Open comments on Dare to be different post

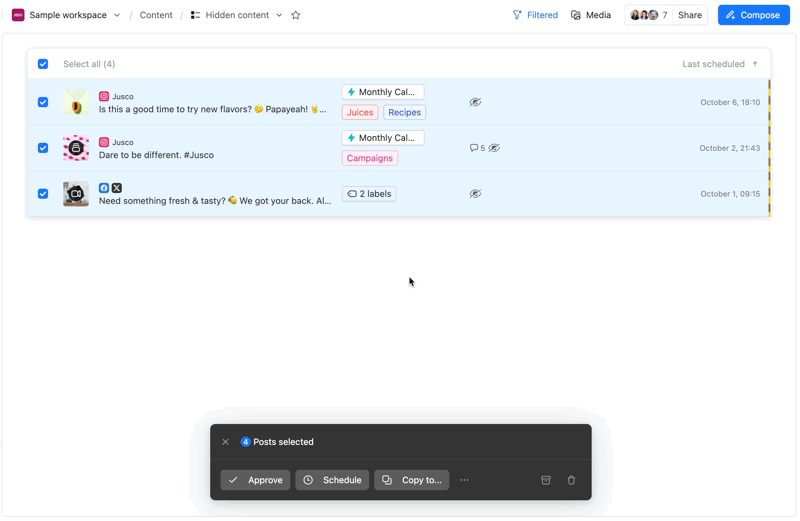[x=477, y=148]
